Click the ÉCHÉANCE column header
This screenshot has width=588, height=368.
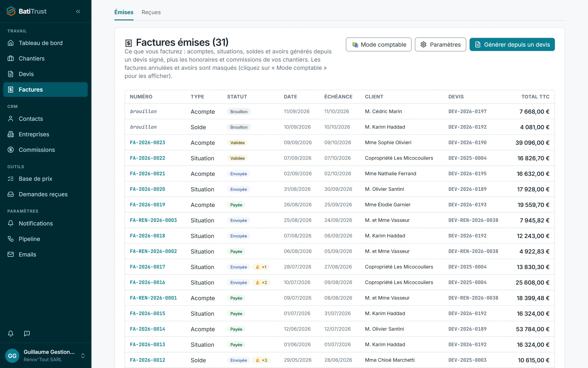point(338,97)
